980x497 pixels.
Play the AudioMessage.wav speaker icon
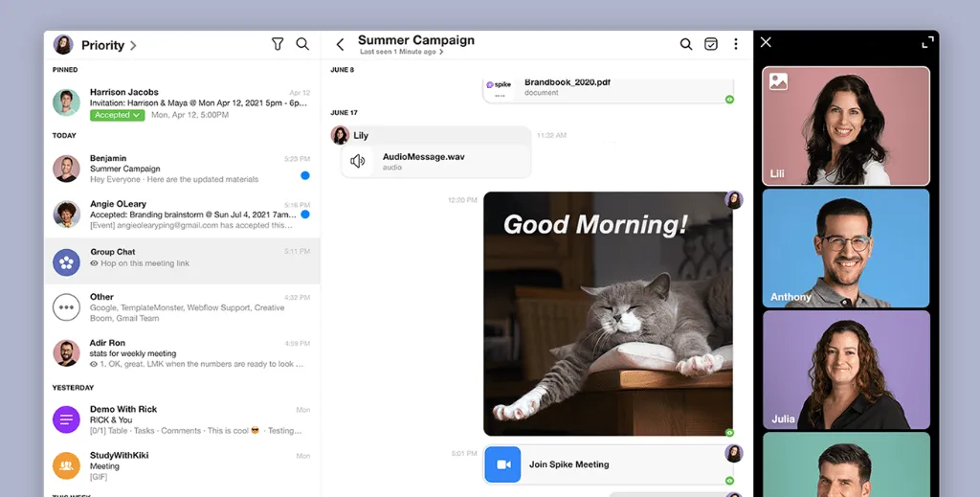coord(358,161)
